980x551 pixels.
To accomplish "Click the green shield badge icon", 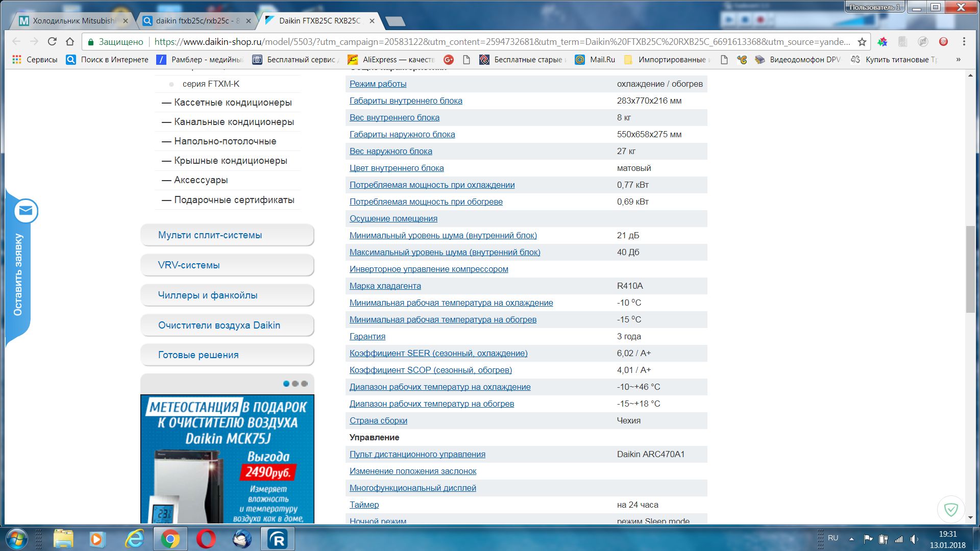I will [x=951, y=509].
